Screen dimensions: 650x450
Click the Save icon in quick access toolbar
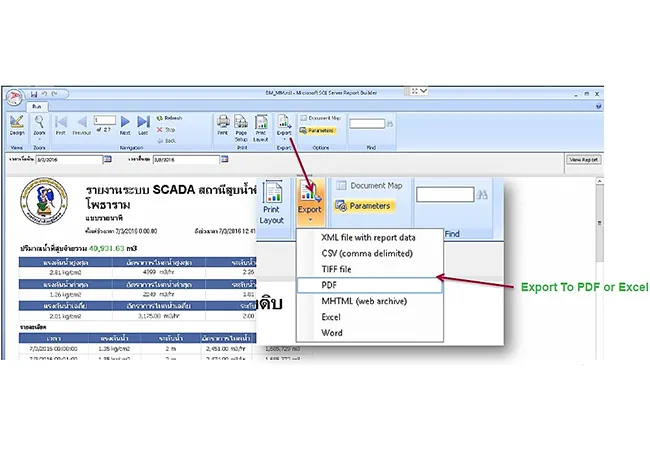(34, 94)
